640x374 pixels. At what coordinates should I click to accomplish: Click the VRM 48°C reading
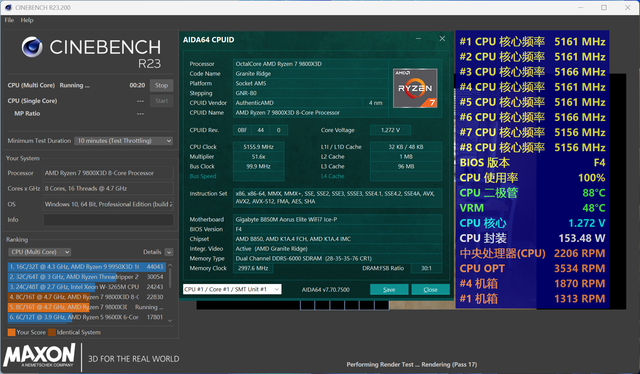point(532,208)
